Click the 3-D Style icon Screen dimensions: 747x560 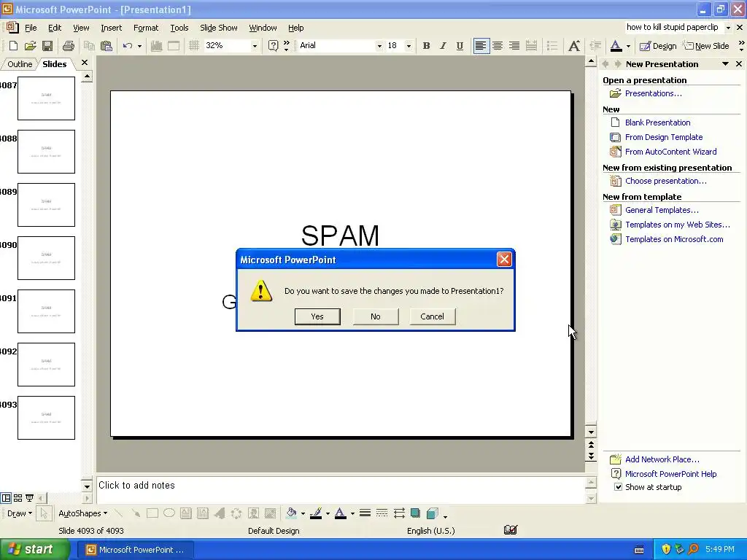click(x=433, y=513)
